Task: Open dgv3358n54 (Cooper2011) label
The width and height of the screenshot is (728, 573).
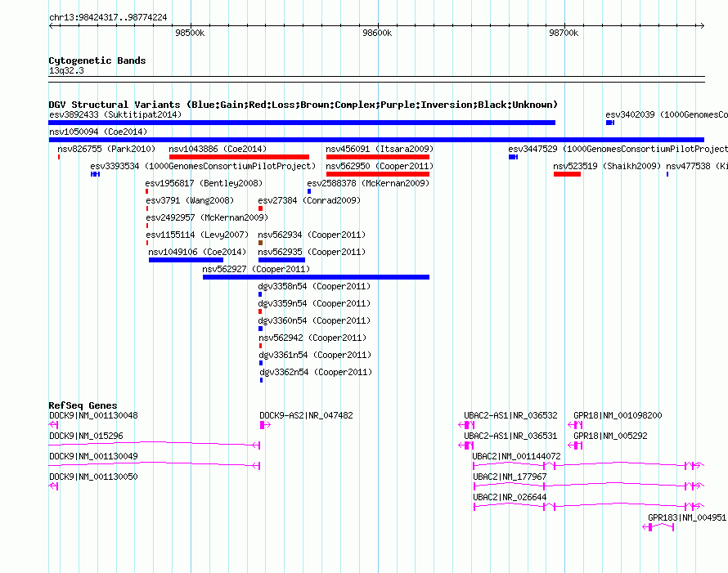Action: point(314,286)
